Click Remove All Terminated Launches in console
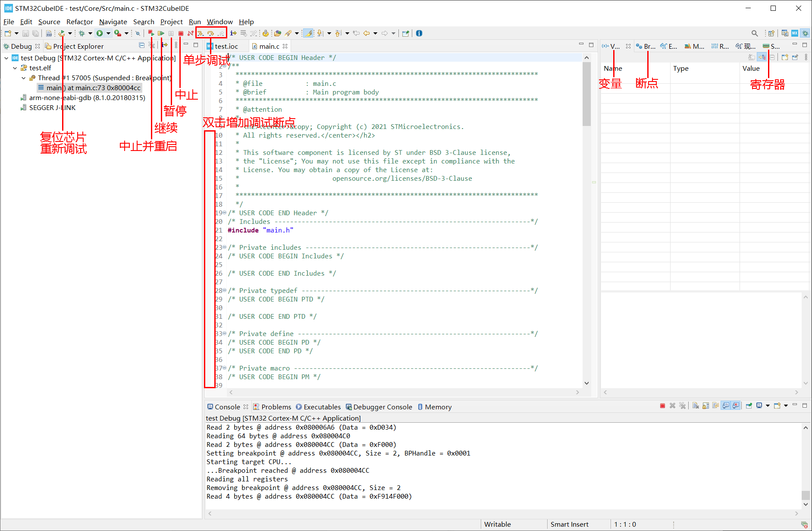Viewport: 812px width, 531px height. tap(682, 405)
